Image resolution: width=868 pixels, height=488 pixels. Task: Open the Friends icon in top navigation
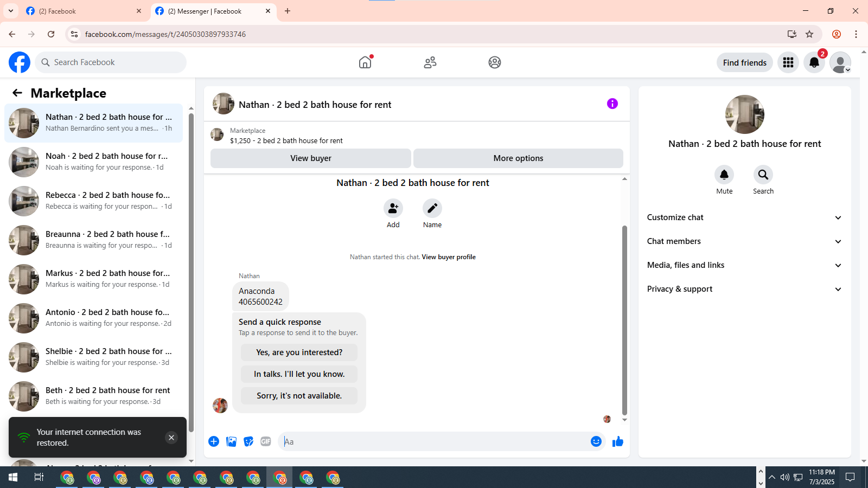point(430,62)
